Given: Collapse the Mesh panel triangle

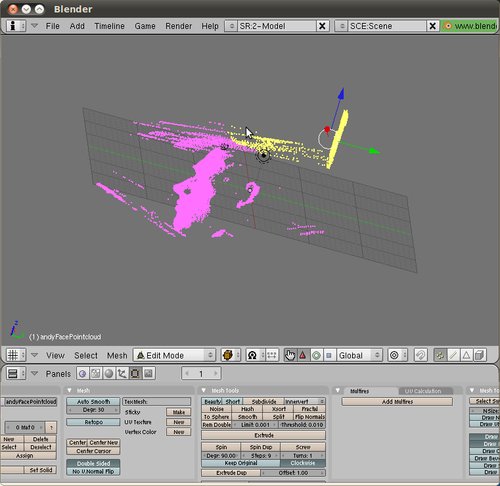Looking at the screenshot, I should pos(69,390).
